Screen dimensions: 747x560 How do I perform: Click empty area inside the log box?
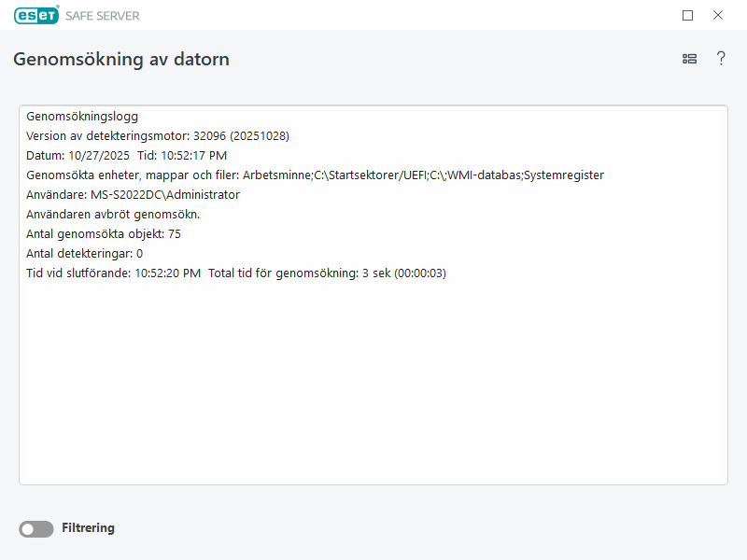tap(373, 392)
